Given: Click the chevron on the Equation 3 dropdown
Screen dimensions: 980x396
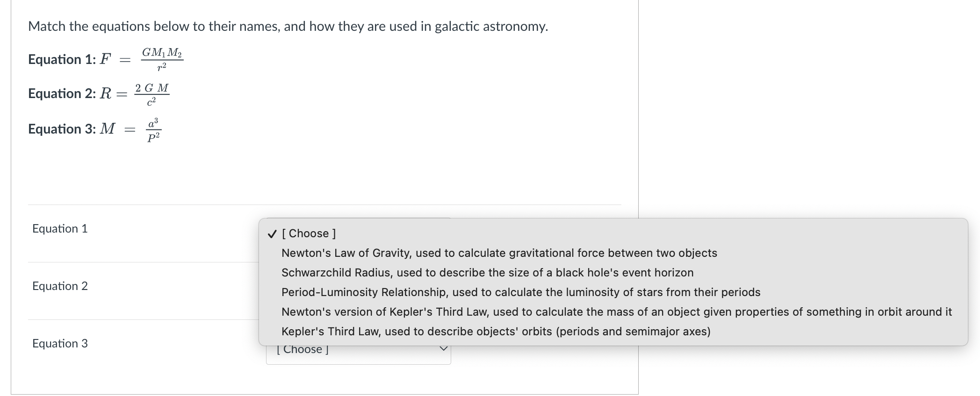Looking at the screenshot, I should 444,347.
